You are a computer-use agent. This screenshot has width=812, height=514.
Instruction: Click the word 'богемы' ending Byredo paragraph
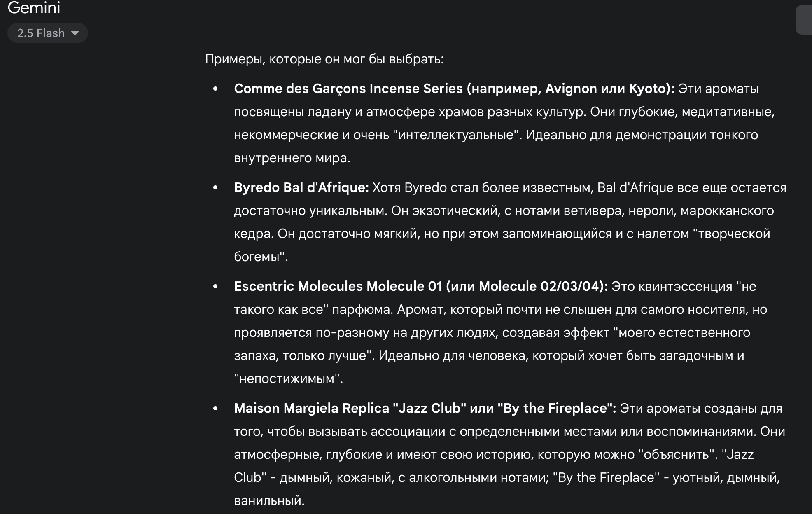(257, 257)
